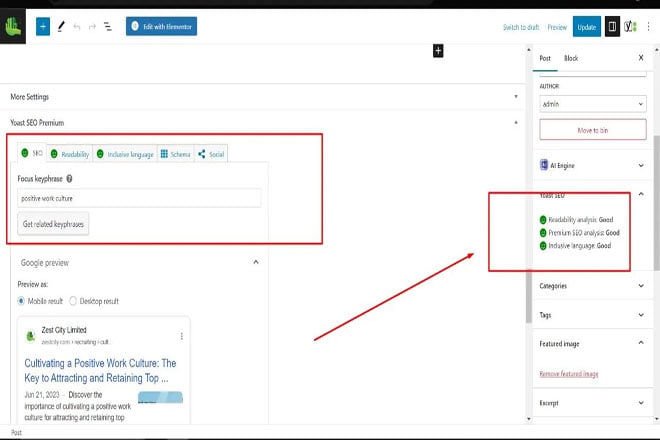Click the Preview as: label

click(32, 284)
